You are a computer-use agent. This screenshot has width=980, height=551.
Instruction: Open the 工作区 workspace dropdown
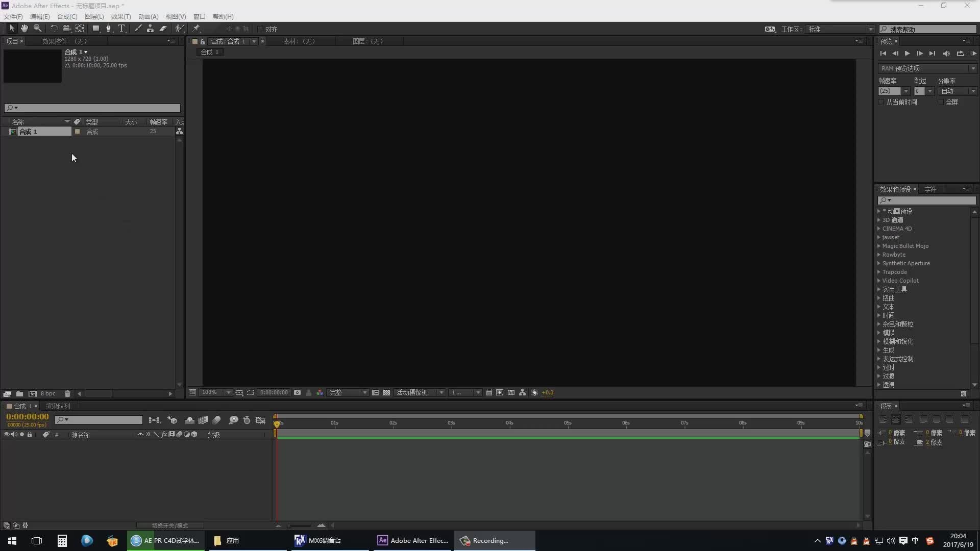[841, 29]
